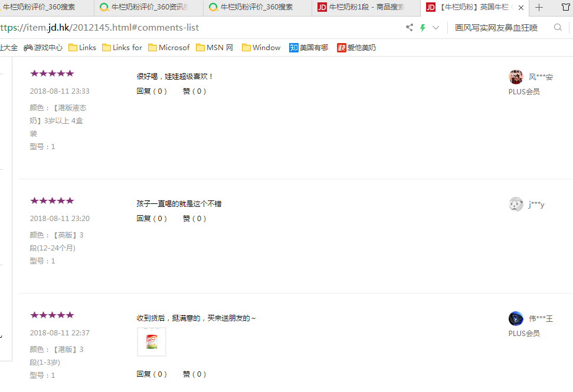Switch to 牛栏奶粉评价_360资讯 tab
The height and width of the screenshot is (392, 573).
149,8
